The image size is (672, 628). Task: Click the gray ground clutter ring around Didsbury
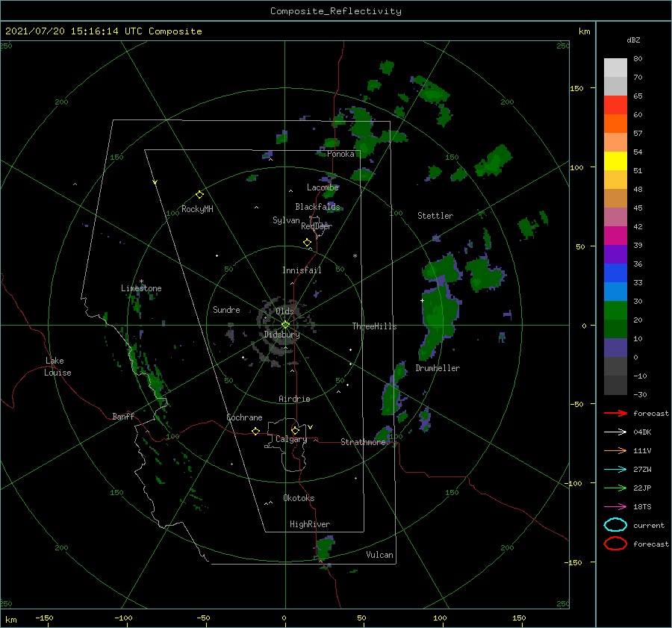pyautogui.click(x=281, y=332)
